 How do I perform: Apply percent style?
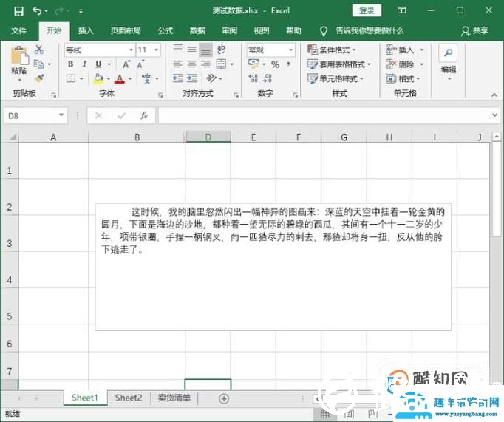coord(275,64)
